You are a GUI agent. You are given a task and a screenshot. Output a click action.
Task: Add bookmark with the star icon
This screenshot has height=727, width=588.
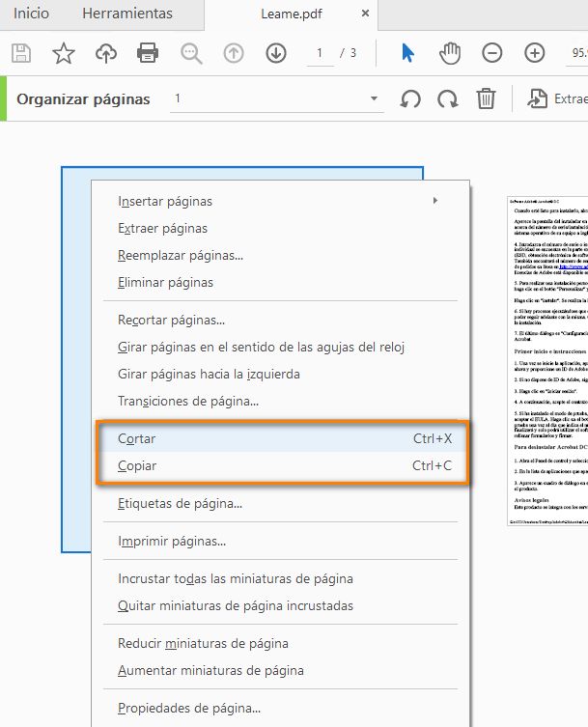click(x=64, y=53)
